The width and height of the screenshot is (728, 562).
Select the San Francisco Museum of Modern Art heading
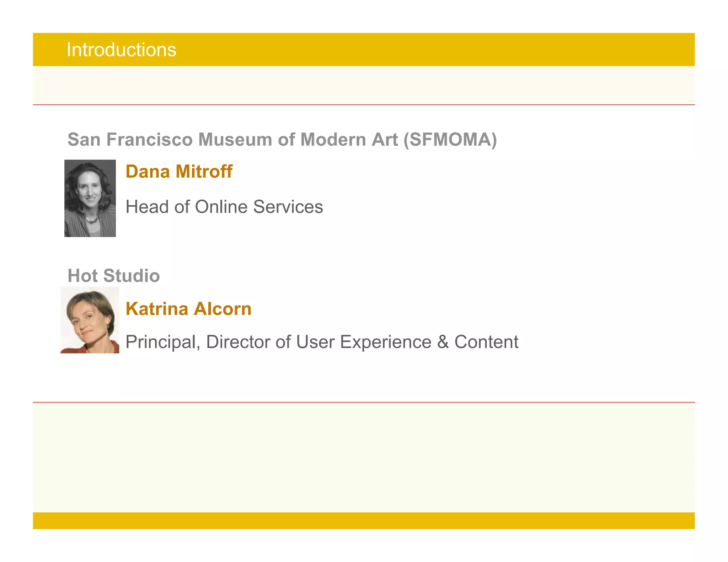tap(282, 139)
